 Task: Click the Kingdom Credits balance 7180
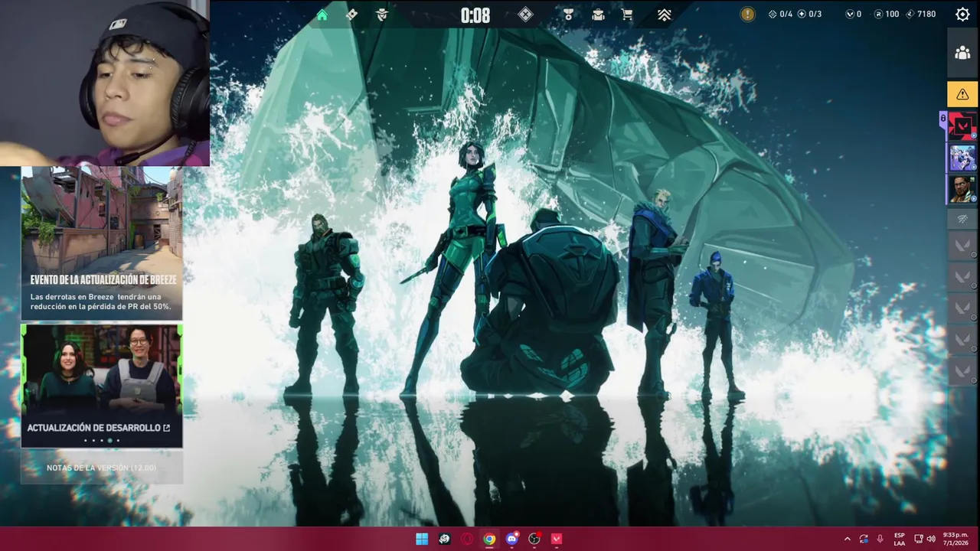[x=920, y=15]
